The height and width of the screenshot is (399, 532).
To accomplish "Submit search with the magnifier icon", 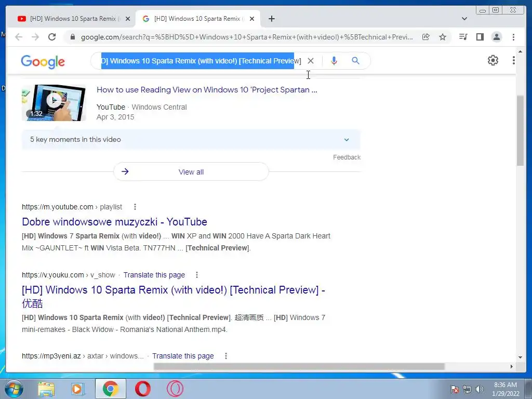I will point(355,61).
